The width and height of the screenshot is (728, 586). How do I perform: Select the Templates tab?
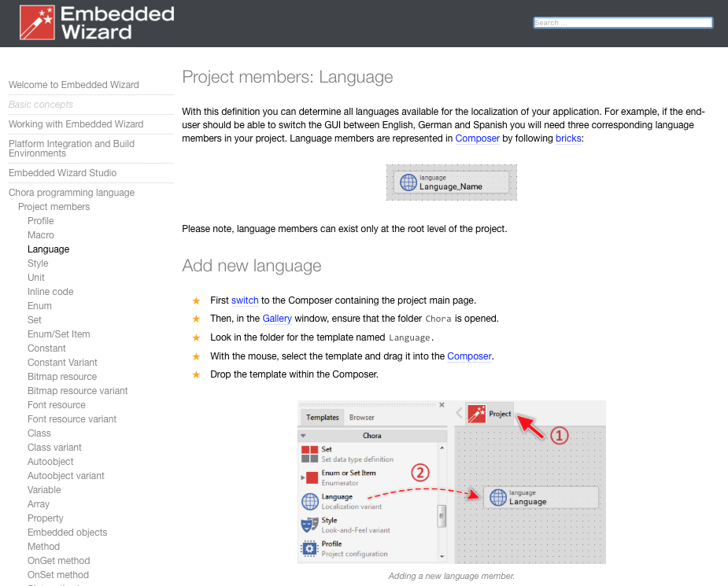(x=322, y=418)
